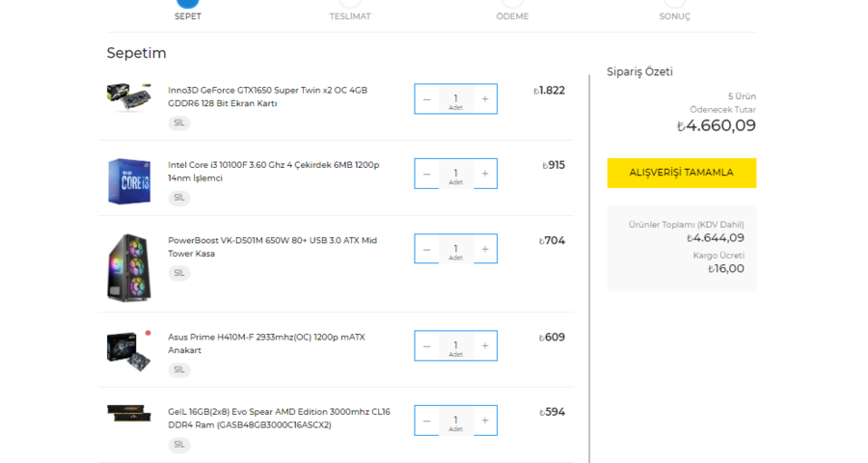Screen dimensions: 868x463
Task: Remove Inno3D GTX1650 with SİL button
Action: coord(178,123)
